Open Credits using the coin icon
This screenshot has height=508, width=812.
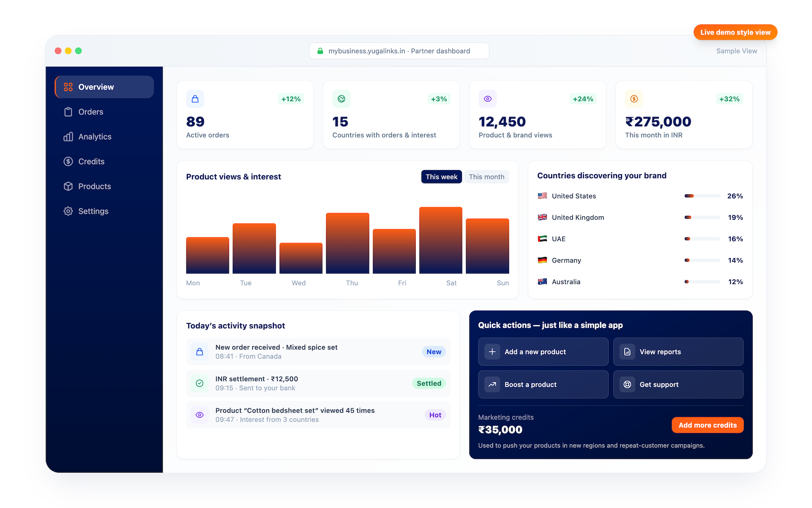click(68, 161)
